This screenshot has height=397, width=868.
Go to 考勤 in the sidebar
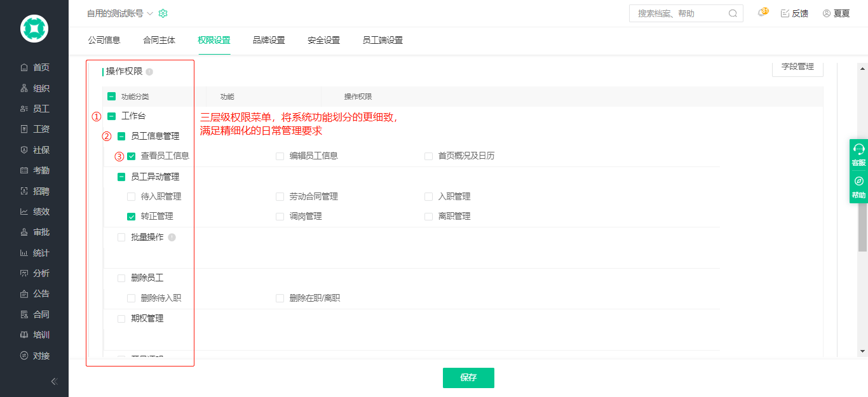click(x=41, y=170)
